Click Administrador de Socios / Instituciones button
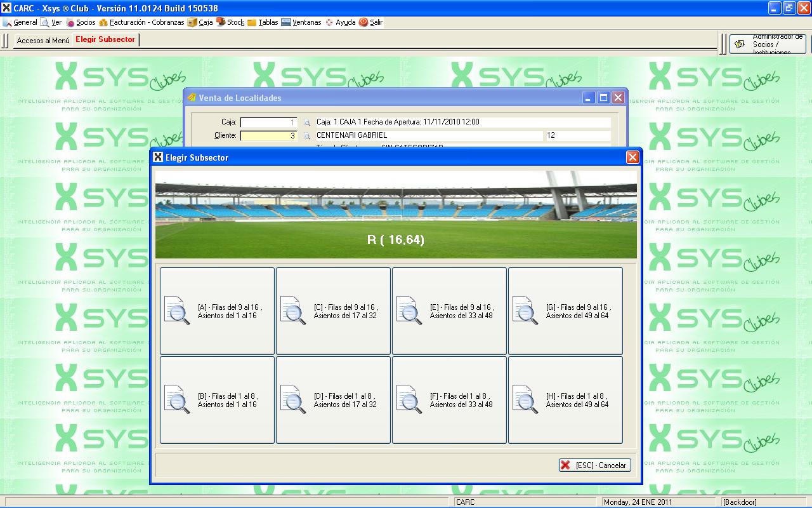812x508 pixels. (768, 44)
